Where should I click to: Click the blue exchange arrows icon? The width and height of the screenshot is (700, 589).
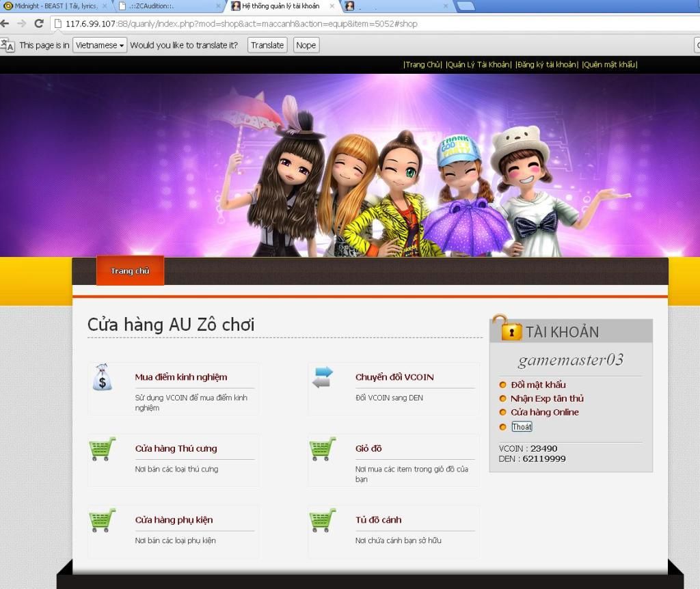click(323, 377)
